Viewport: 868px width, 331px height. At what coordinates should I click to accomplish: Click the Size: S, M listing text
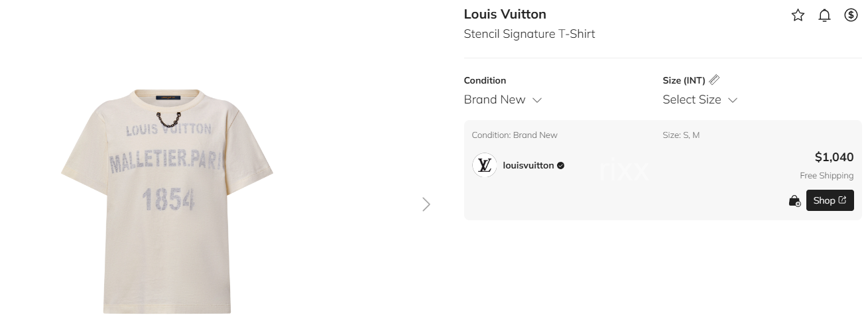point(681,135)
